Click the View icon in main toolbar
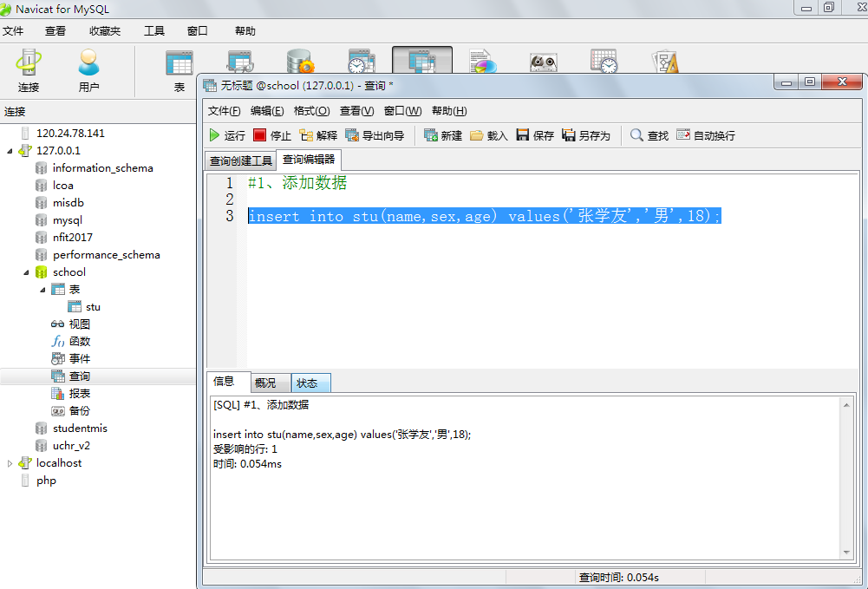The image size is (868, 589). (240, 61)
